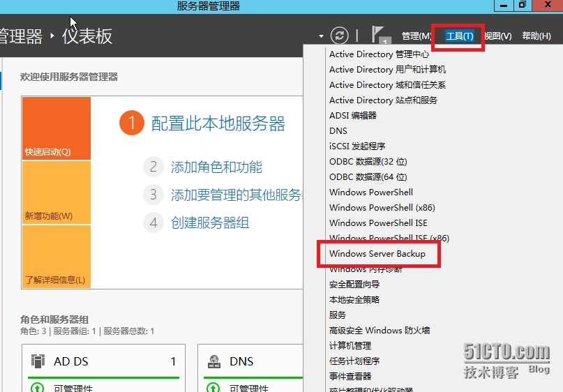Select Active Directory 用户和计算机
The image size is (563, 392).
387,70
